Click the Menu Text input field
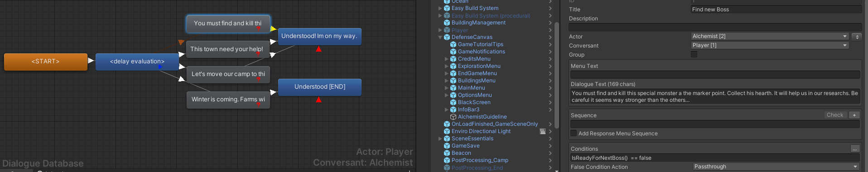Screen dimensions: 868x172 [x=715, y=74]
